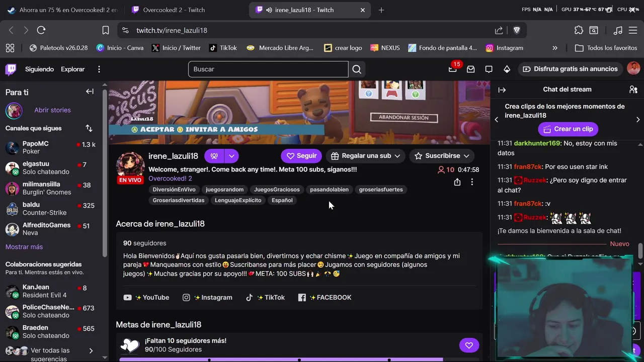
Task: Open the chat bubble icon in top bar
Action: [489, 69]
